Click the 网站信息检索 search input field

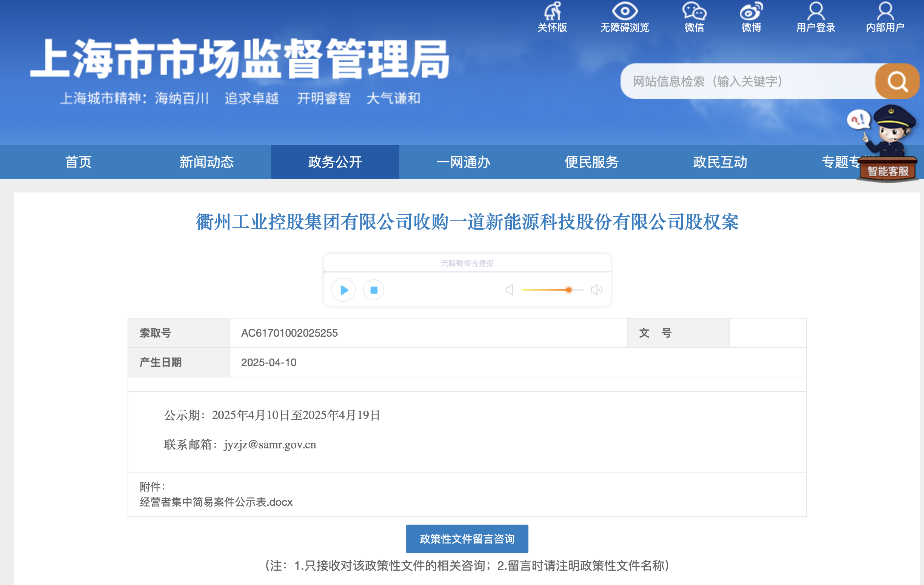tap(748, 81)
